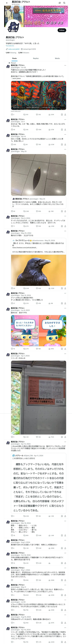The image size is (72, 644).
Task: Expand the more menu on the Dec 8, 2024 post
Action: coord(65,216)
